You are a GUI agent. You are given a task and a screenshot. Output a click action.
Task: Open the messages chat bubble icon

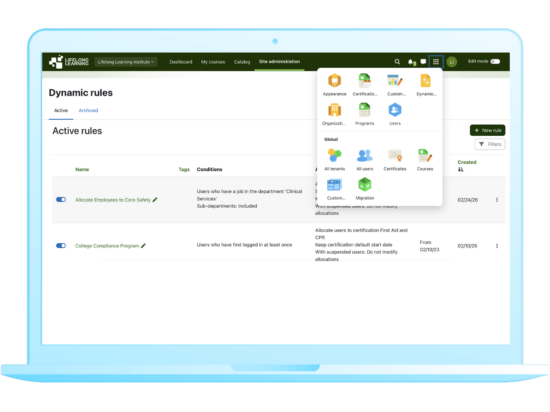point(423,62)
